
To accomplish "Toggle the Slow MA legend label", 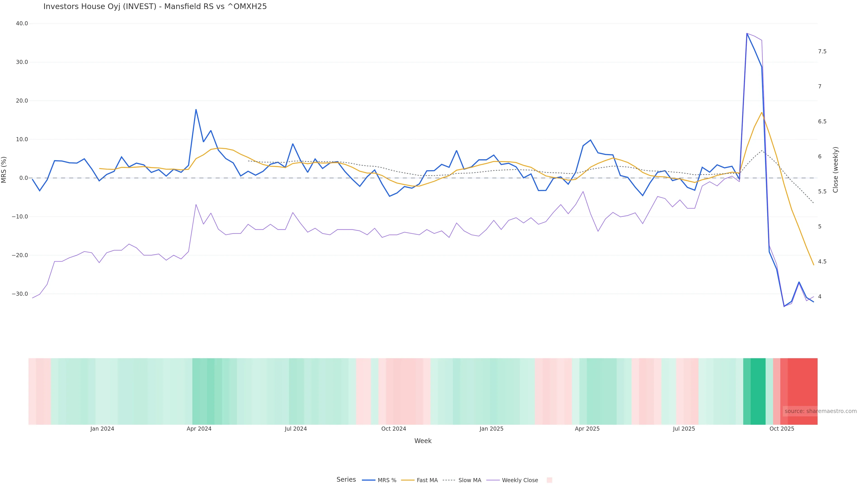I will [470, 480].
